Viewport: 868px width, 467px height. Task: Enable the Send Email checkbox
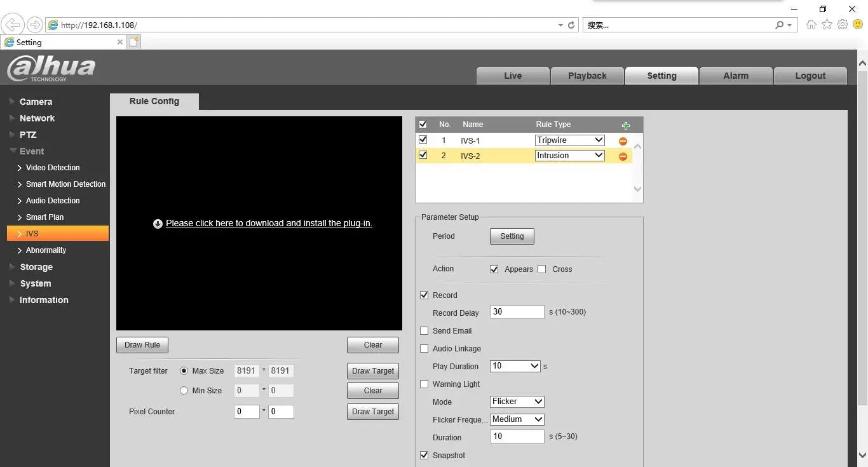[424, 331]
